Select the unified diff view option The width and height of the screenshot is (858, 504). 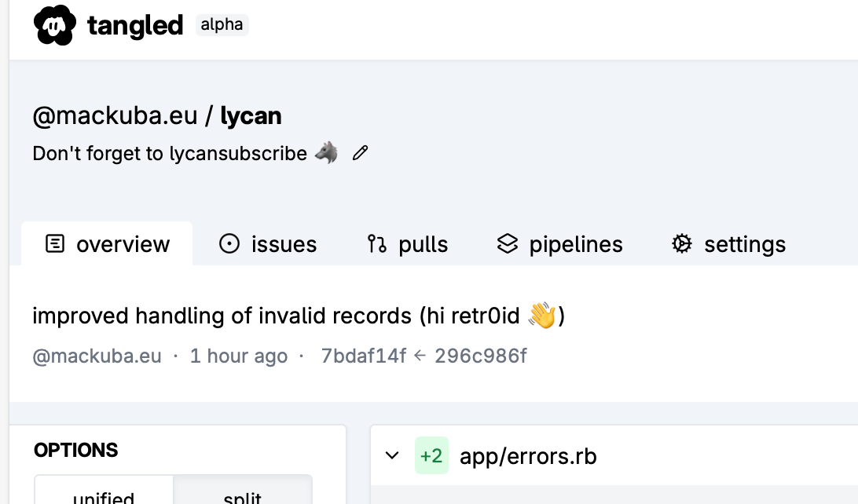(104, 496)
